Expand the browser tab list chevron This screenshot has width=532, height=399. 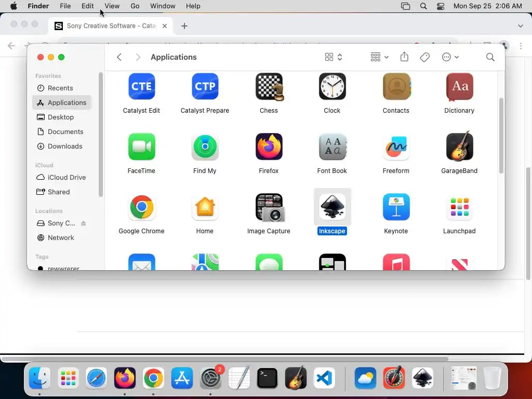point(521,26)
